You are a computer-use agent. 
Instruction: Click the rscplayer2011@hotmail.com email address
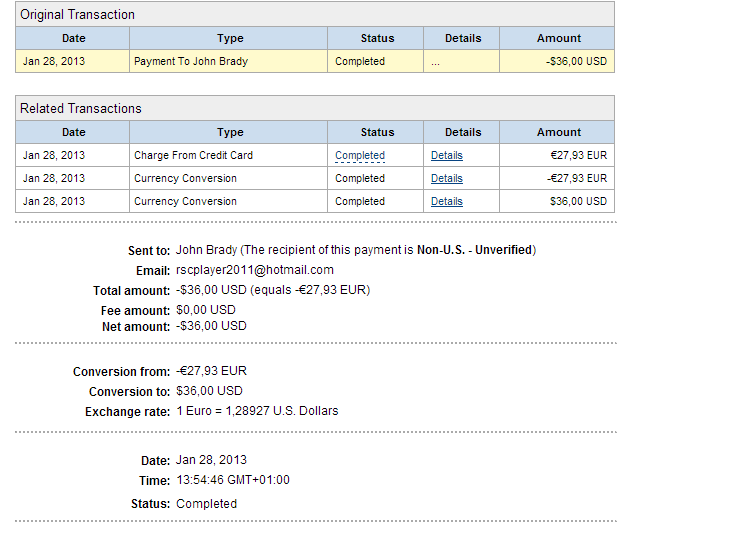[254, 270]
